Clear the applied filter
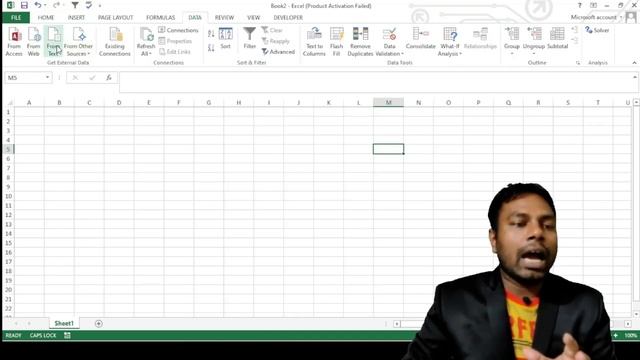This screenshot has width=640, height=360. coord(272,30)
